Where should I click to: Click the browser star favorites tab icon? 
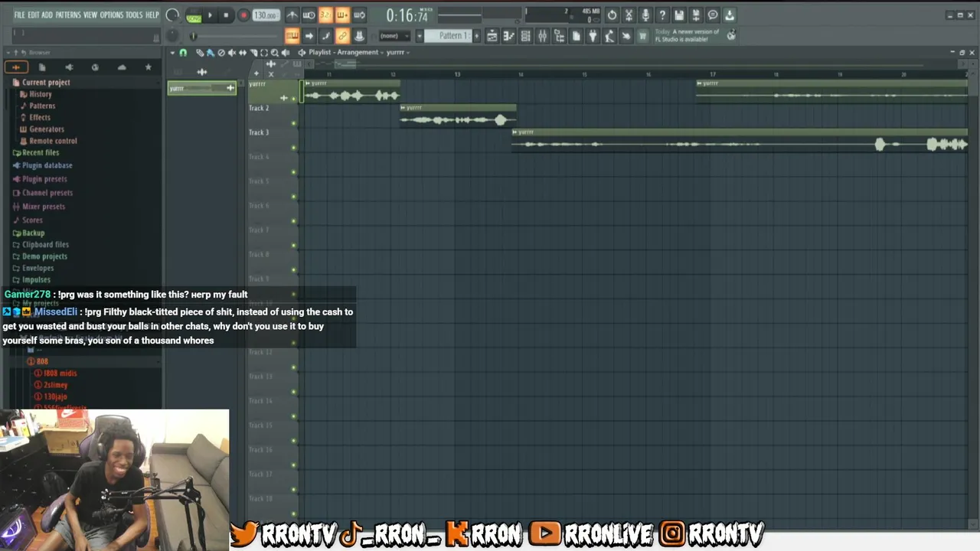coord(148,67)
